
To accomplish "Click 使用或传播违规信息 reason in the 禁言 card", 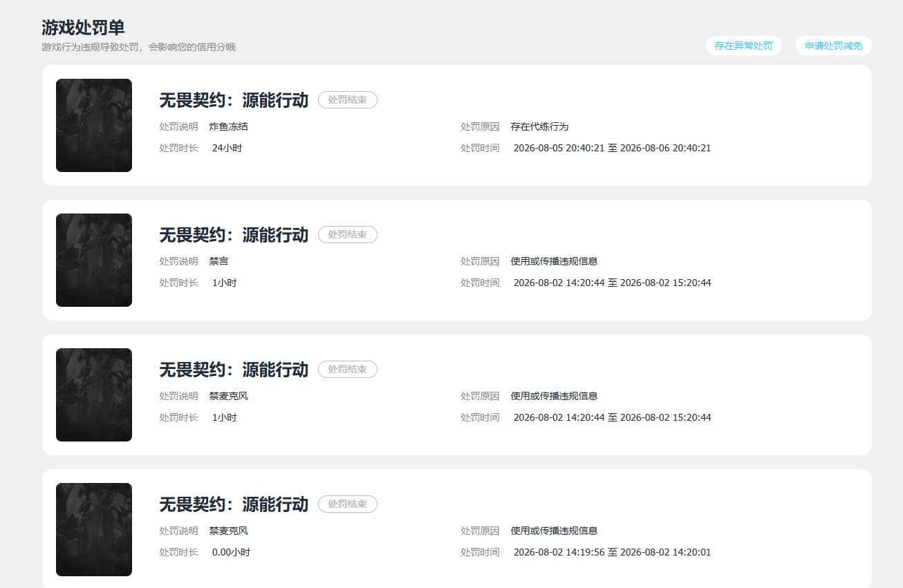I will (x=554, y=262).
